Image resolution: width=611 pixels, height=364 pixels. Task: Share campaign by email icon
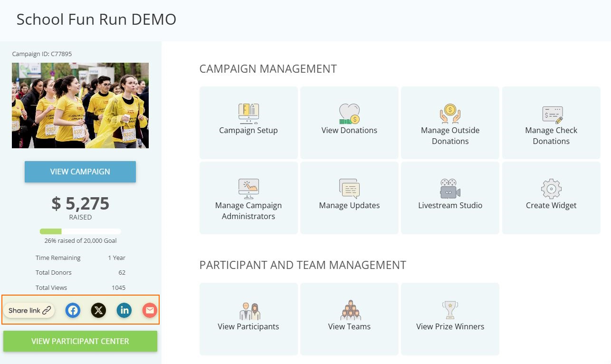coord(150,311)
